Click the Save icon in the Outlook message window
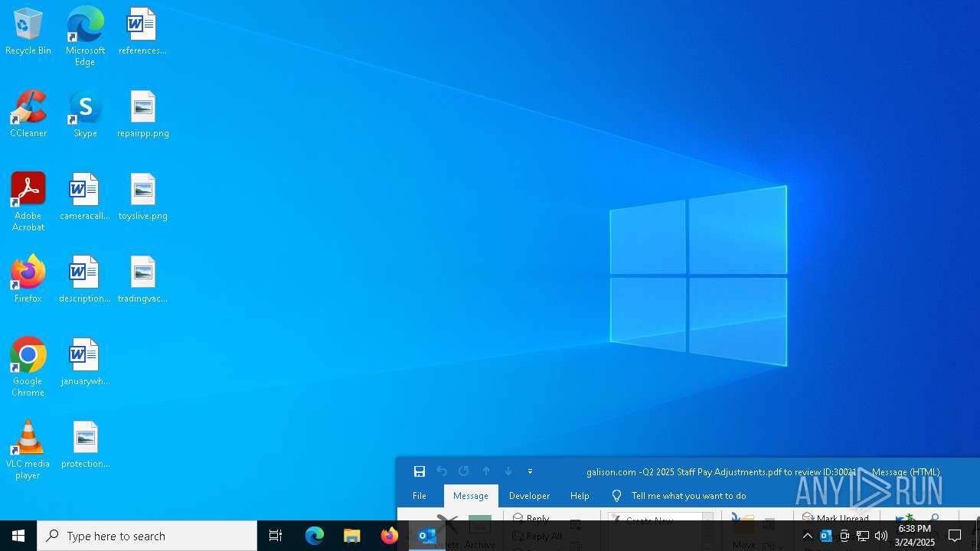This screenshot has height=551, width=980. point(420,471)
